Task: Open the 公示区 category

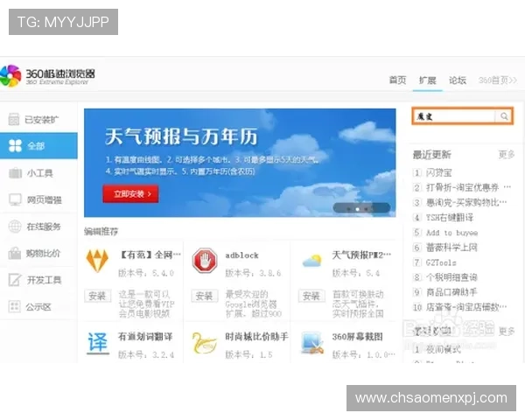Action: click(x=38, y=306)
